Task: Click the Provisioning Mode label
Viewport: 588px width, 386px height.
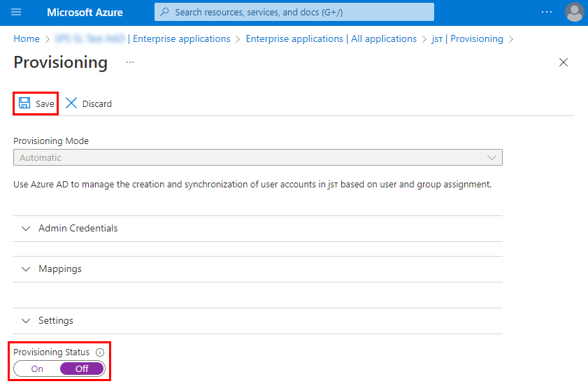Action: 51,141
